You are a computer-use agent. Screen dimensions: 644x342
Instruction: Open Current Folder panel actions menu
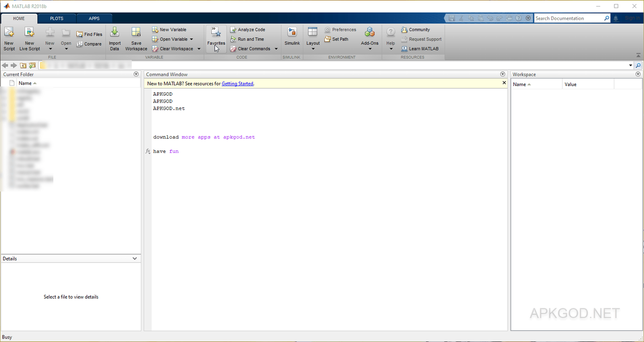[x=136, y=74]
